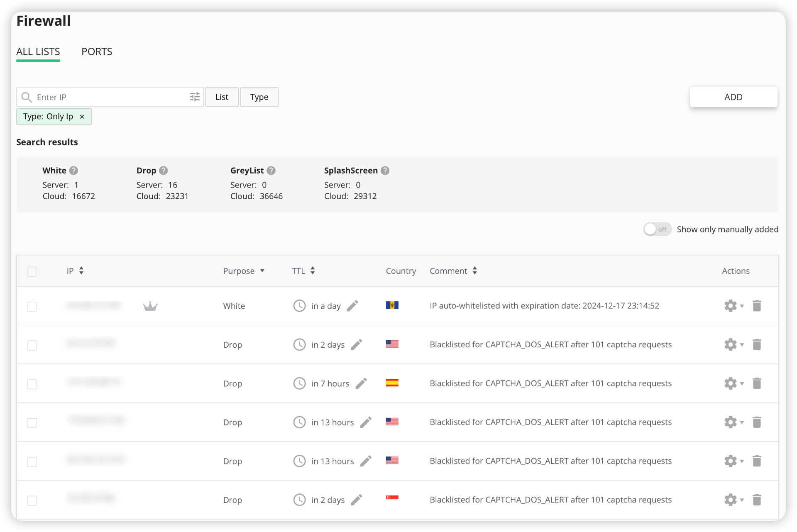Expand the actions dropdown of the 'in 7 hours' row
The height and width of the screenshot is (532, 797).
pyautogui.click(x=742, y=384)
